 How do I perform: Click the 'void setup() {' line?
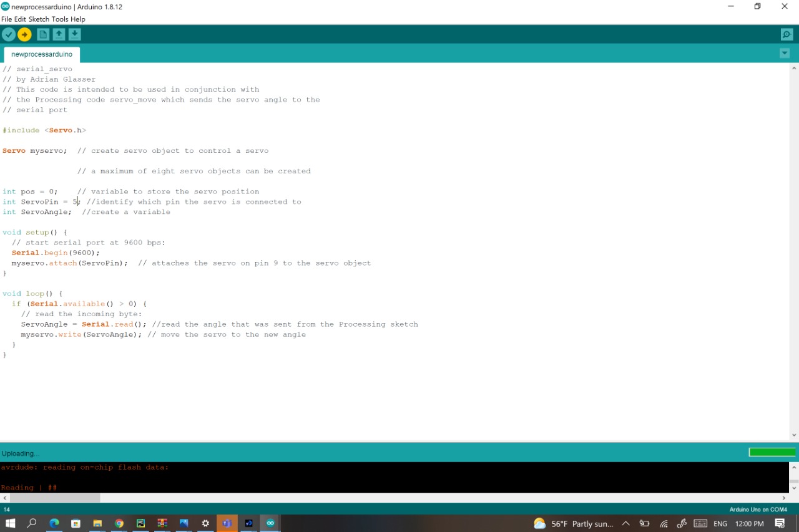[35, 233]
